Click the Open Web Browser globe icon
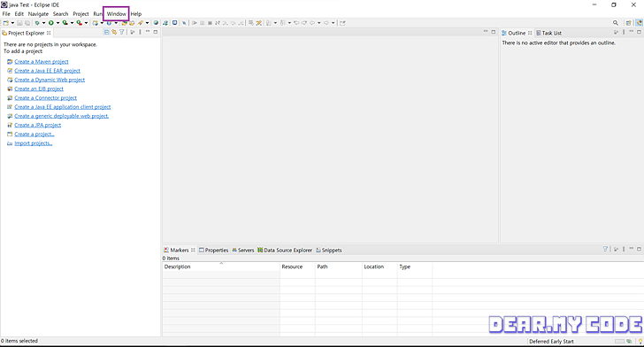 pyautogui.click(x=156, y=23)
